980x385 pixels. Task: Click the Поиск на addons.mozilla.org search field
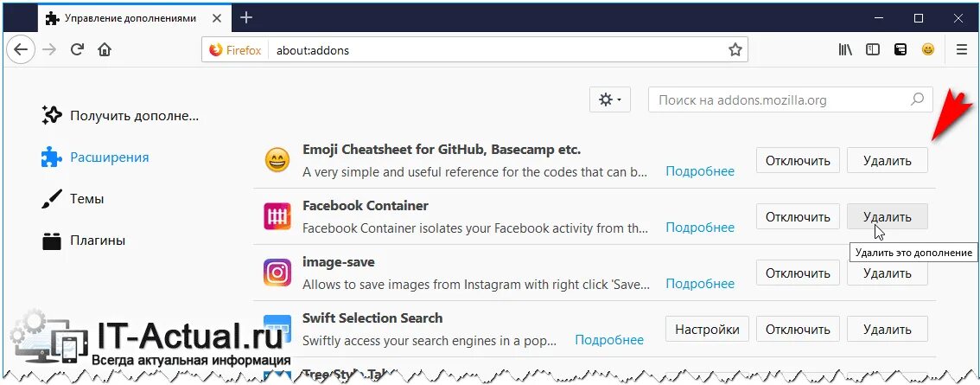pyautogui.click(x=791, y=99)
